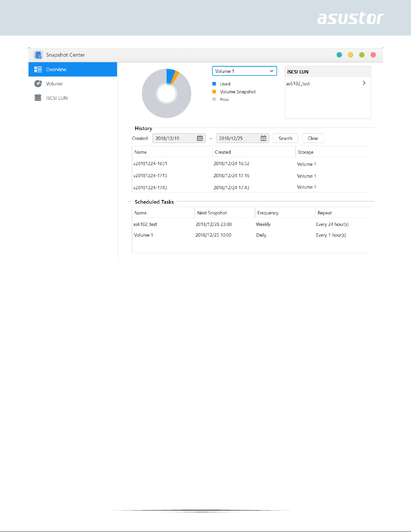The width and height of the screenshot is (411, 532).
Task: Click the Used legend label
Action: (x=225, y=84)
